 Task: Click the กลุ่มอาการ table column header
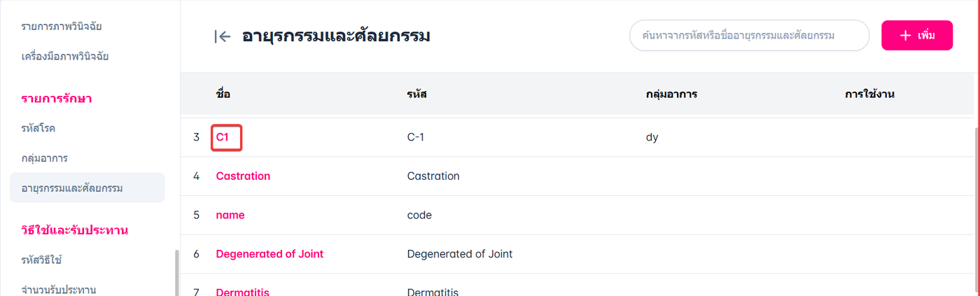671,94
